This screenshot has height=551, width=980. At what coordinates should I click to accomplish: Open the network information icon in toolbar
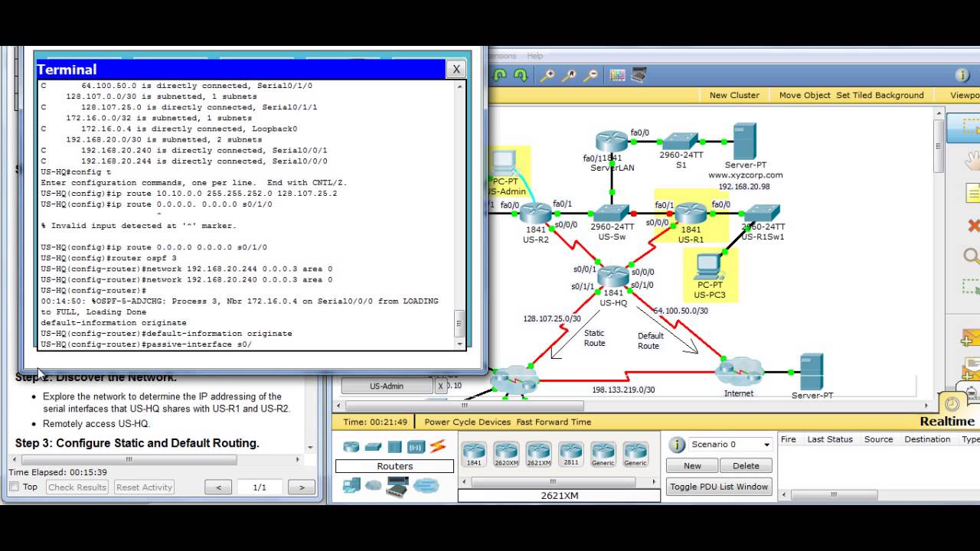(x=962, y=75)
